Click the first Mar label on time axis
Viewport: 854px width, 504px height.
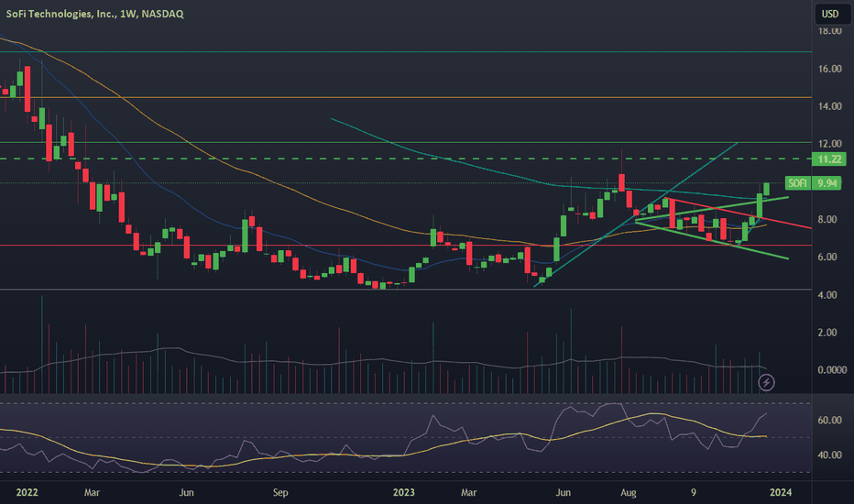[92, 493]
